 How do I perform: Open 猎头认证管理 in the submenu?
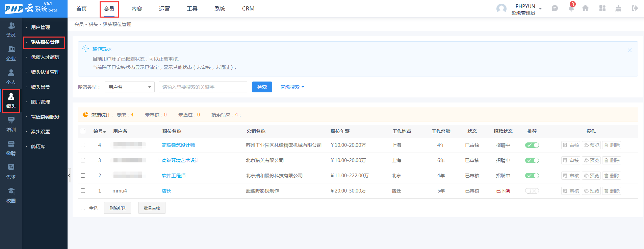(45, 72)
